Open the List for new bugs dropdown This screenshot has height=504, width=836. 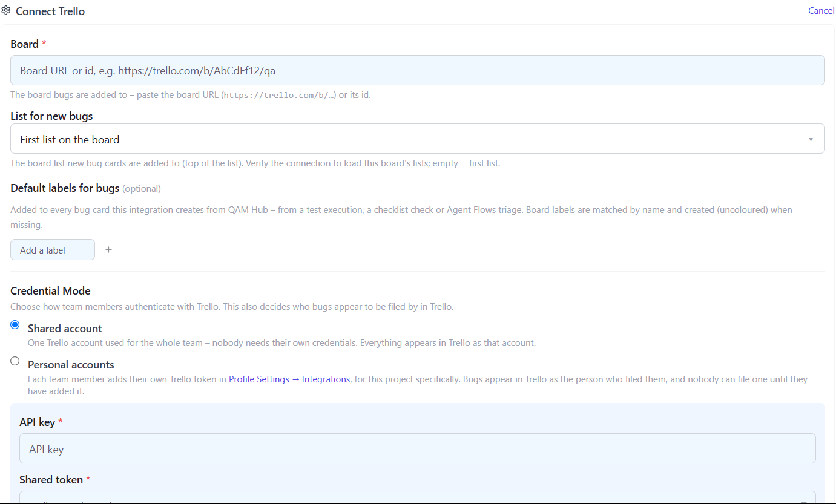(x=418, y=139)
